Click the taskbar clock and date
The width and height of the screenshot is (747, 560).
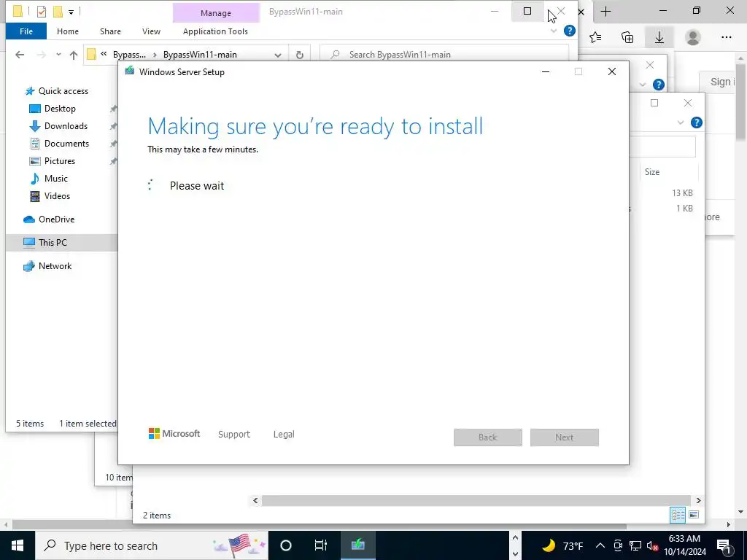[x=684, y=545]
